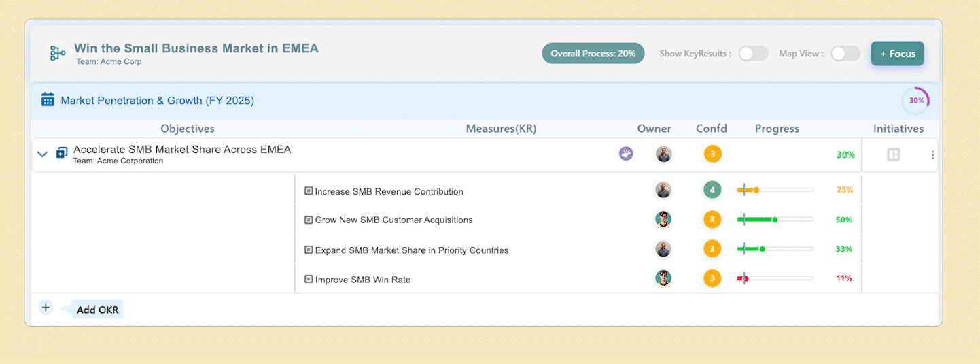Click the hierarchy tree icon beside page title
This screenshot has width=980, height=364.
[58, 54]
